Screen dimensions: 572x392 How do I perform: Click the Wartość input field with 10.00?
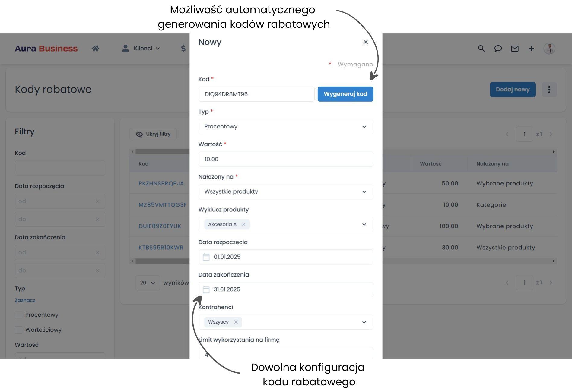285,159
